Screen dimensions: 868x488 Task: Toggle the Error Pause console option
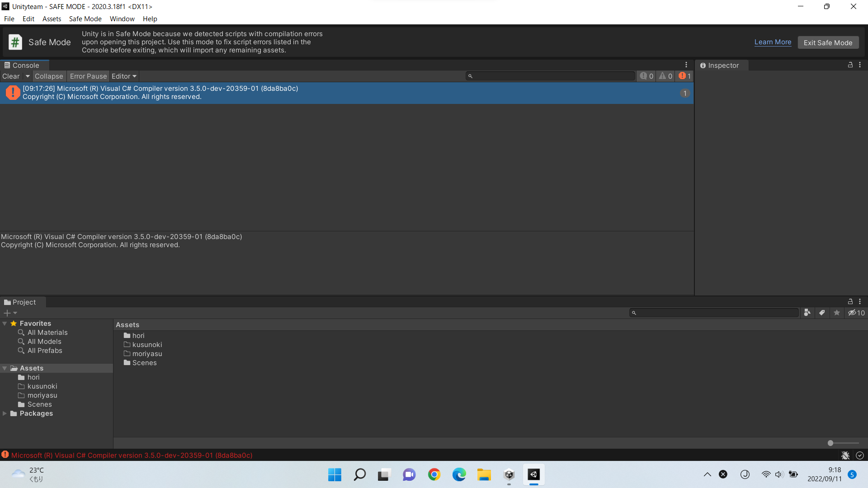click(x=88, y=76)
